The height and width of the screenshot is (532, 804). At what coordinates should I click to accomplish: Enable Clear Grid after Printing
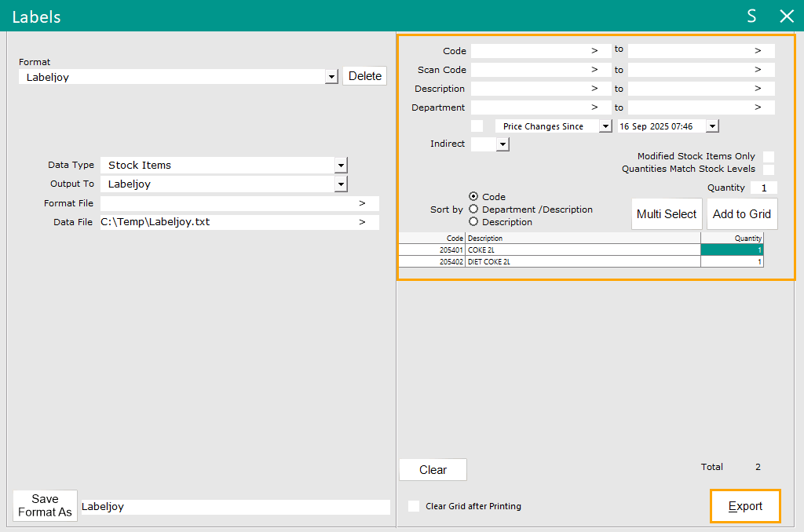[x=414, y=506]
